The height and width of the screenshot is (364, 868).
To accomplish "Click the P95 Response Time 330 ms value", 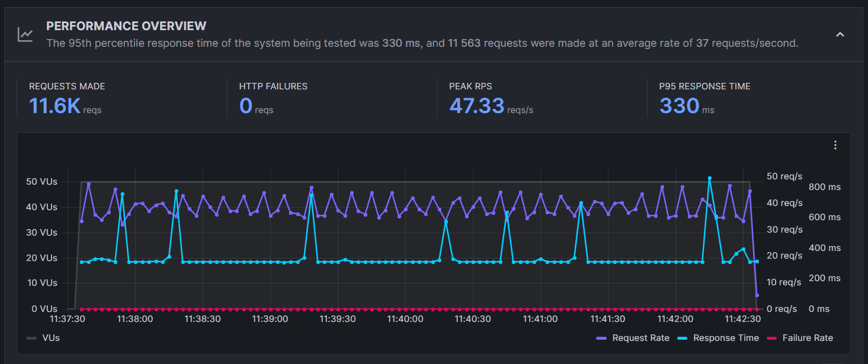I will (x=679, y=106).
